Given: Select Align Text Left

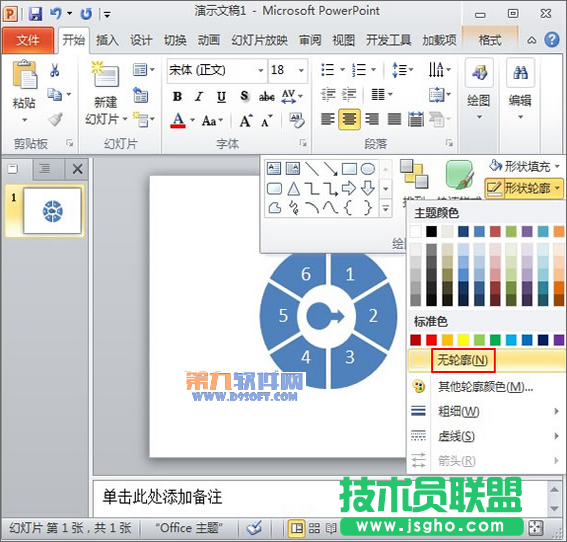Looking at the screenshot, I should 328,119.
